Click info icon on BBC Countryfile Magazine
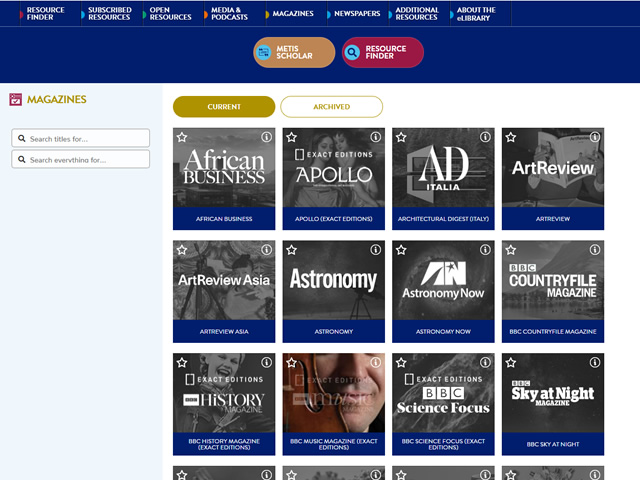The width and height of the screenshot is (640, 480). [595, 250]
